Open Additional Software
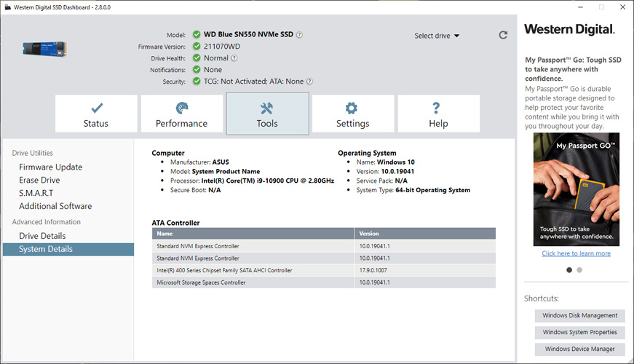 (x=55, y=206)
